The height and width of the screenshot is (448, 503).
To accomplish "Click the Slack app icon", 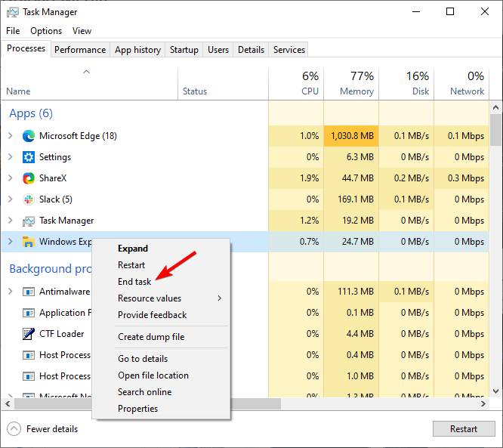I will click(29, 199).
